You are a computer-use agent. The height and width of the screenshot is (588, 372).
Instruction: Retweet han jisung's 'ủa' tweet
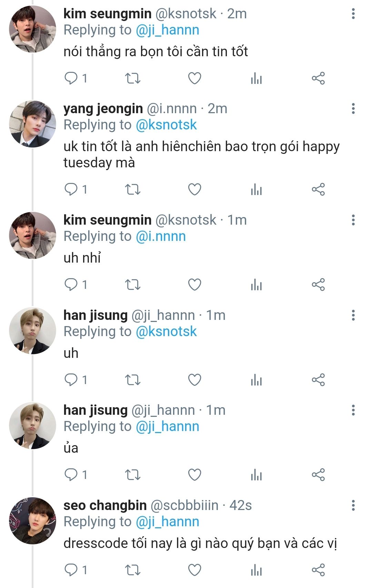pyautogui.click(x=132, y=475)
